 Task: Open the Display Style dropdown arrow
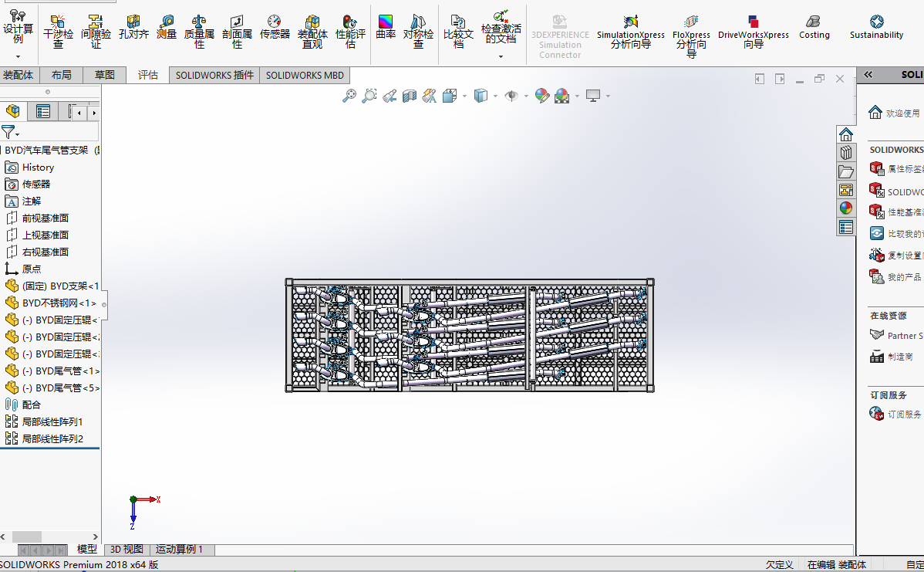[495, 96]
